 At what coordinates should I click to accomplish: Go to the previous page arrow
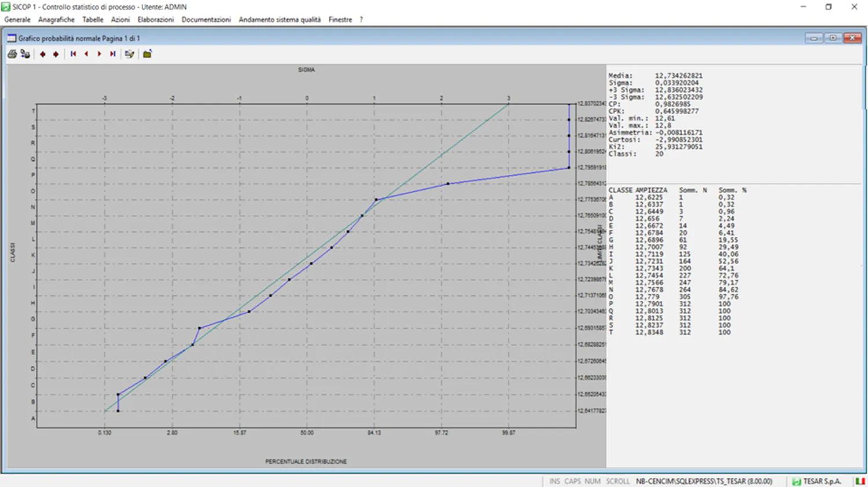coord(86,54)
